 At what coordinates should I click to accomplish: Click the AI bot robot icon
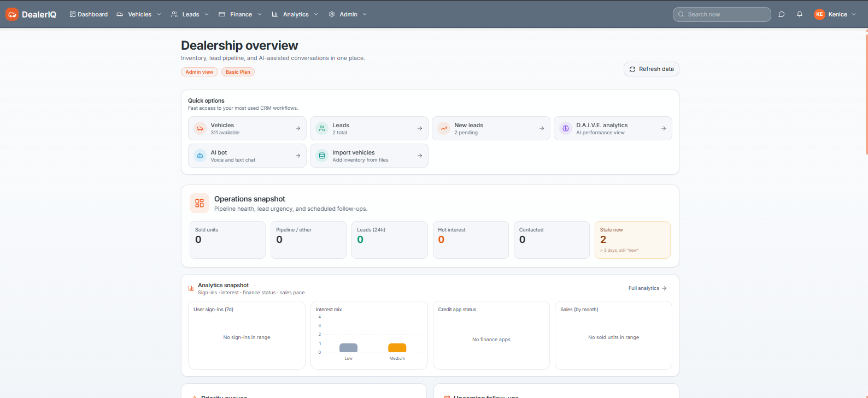(x=200, y=156)
